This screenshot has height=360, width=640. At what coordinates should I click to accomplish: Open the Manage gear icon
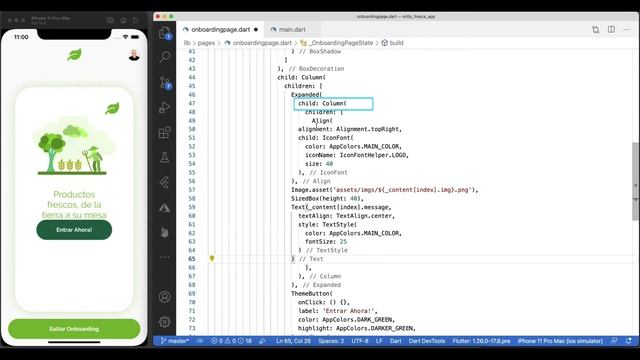click(x=164, y=322)
